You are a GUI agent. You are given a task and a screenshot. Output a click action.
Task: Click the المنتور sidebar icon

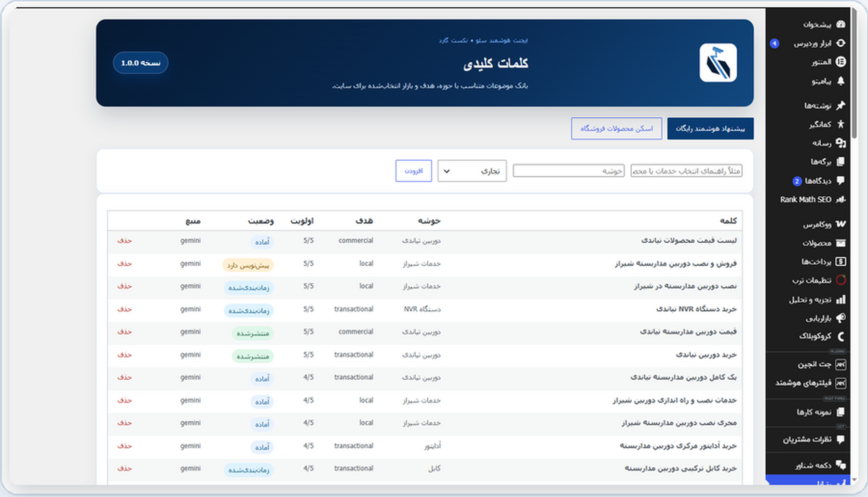coord(841,62)
